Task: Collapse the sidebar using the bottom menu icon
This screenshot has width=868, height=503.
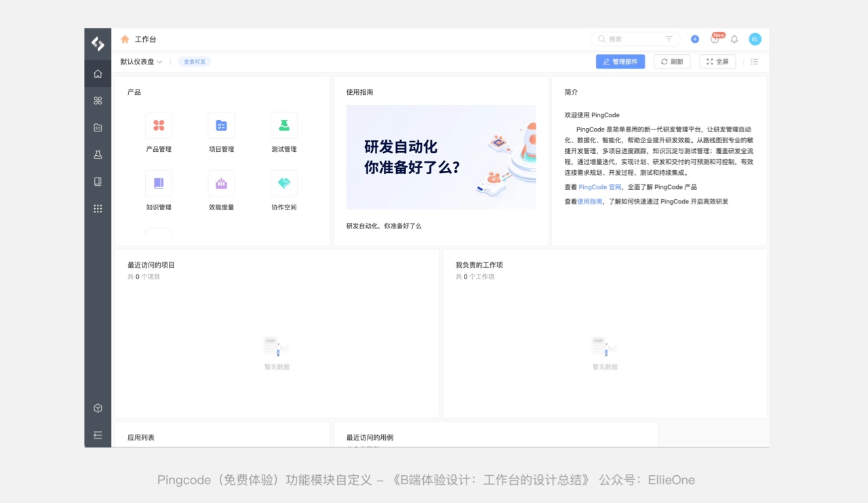Action: [98, 435]
